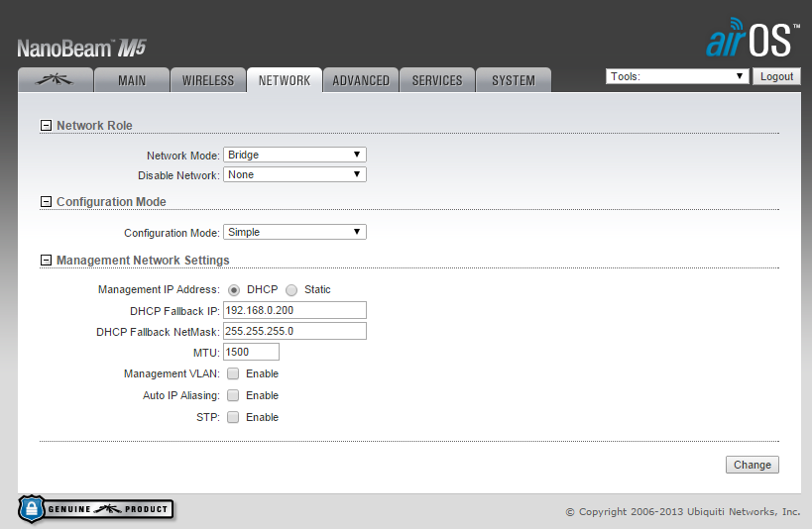This screenshot has height=529, width=812.
Task: Enable the Auto IP Aliasing checkbox
Action: click(233, 395)
